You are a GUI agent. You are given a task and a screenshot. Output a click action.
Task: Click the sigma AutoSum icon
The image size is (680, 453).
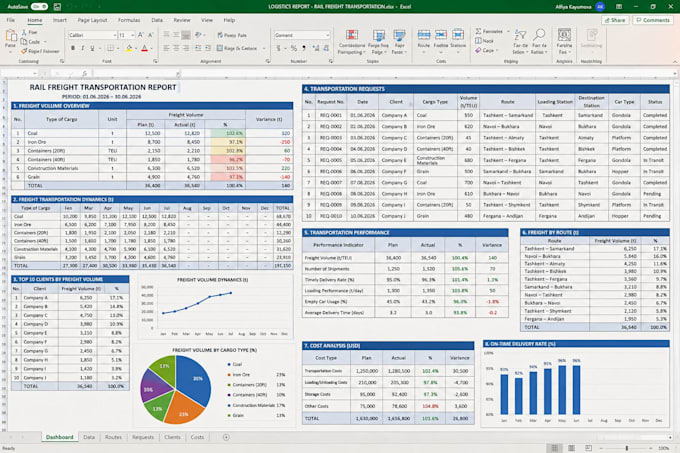[x=478, y=31]
